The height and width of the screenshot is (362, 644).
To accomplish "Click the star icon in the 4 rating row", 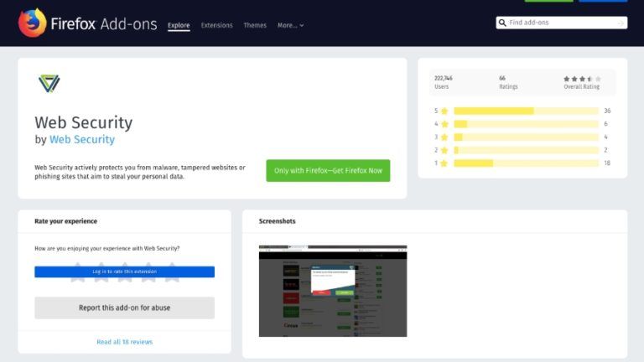I will click(x=444, y=124).
